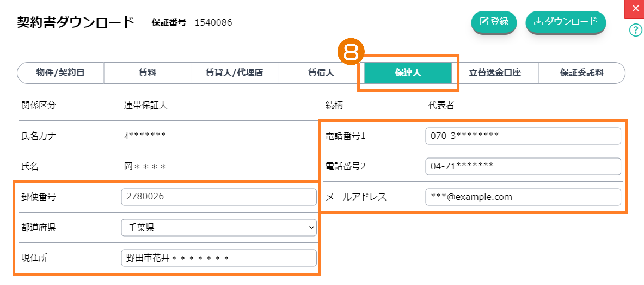Switch to the 物件/契約日 tab
The image size is (644, 285).
tap(60, 72)
